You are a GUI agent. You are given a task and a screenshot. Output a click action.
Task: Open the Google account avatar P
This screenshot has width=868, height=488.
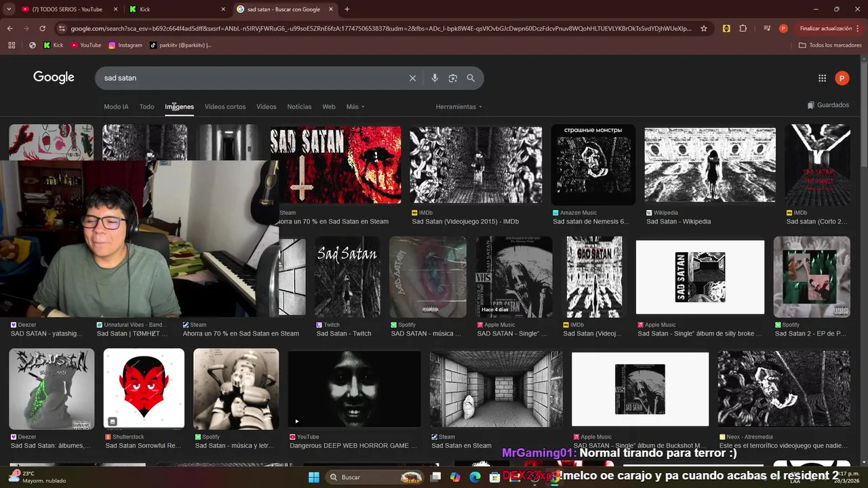(842, 78)
